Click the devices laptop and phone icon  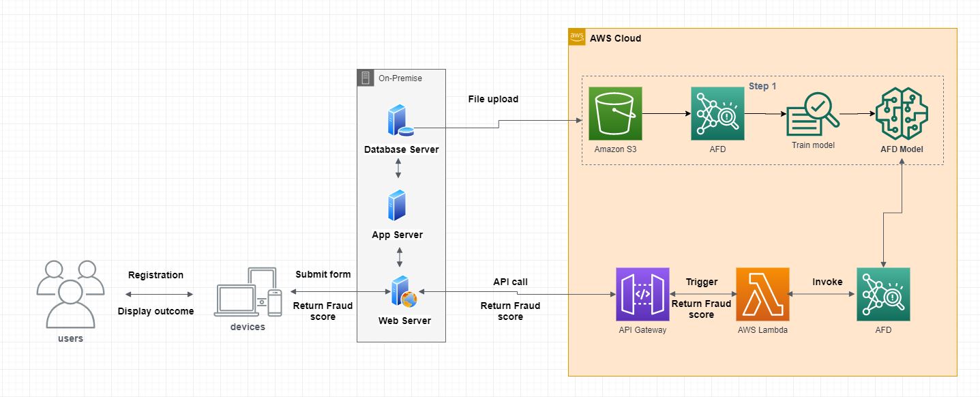pos(248,293)
